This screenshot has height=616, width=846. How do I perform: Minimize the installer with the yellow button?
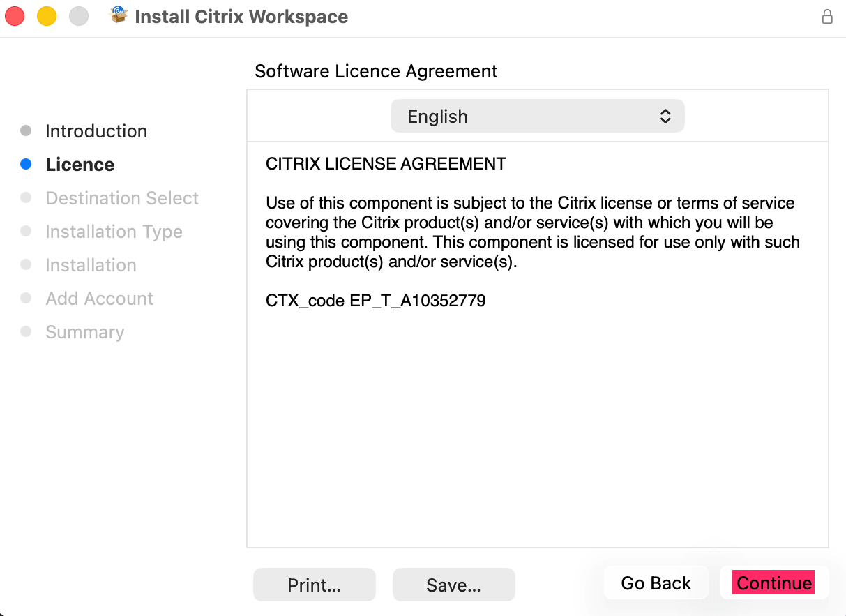click(x=47, y=16)
